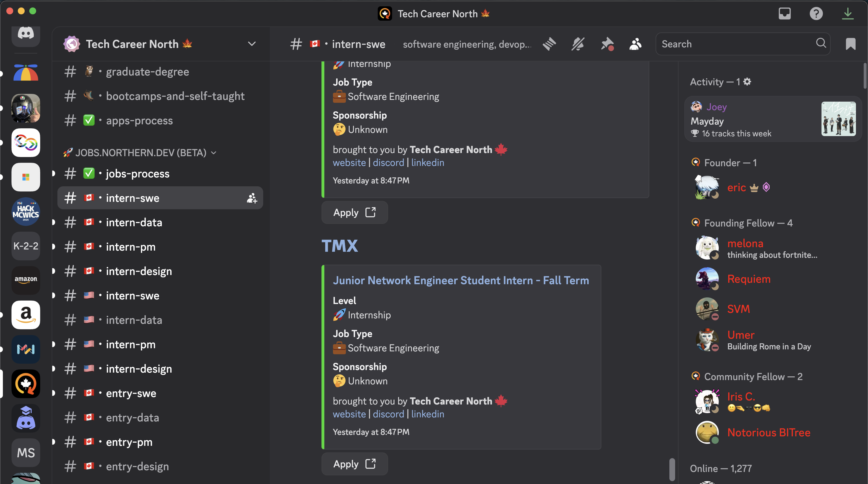Image resolution: width=868 pixels, height=484 pixels.
Task: Click Apply for the Junior Network Engineer posting
Action: click(x=354, y=464)
